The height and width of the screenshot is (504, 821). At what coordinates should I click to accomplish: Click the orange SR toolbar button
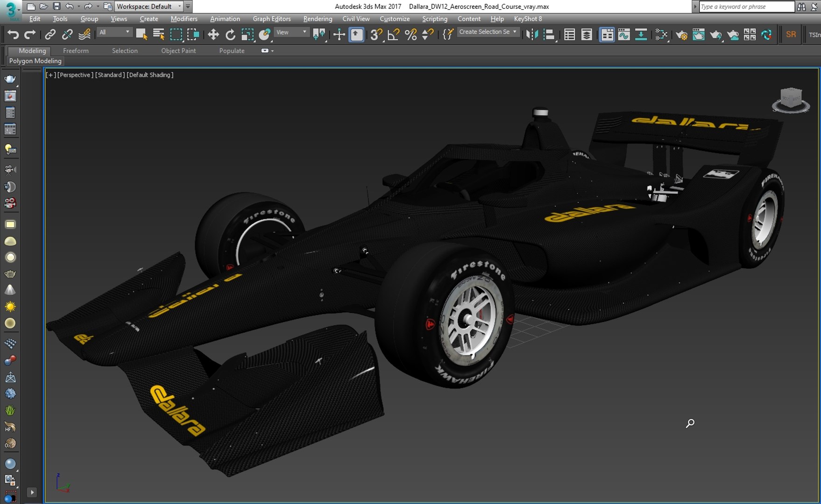click(791, 35)
